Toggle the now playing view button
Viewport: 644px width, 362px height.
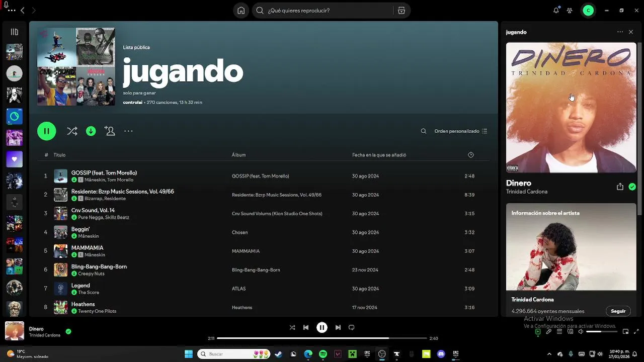coord(538,332)
